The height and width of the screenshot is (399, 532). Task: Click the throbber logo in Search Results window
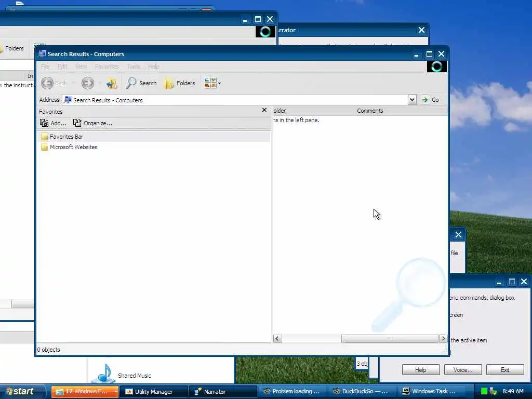[x=436, y=66]
